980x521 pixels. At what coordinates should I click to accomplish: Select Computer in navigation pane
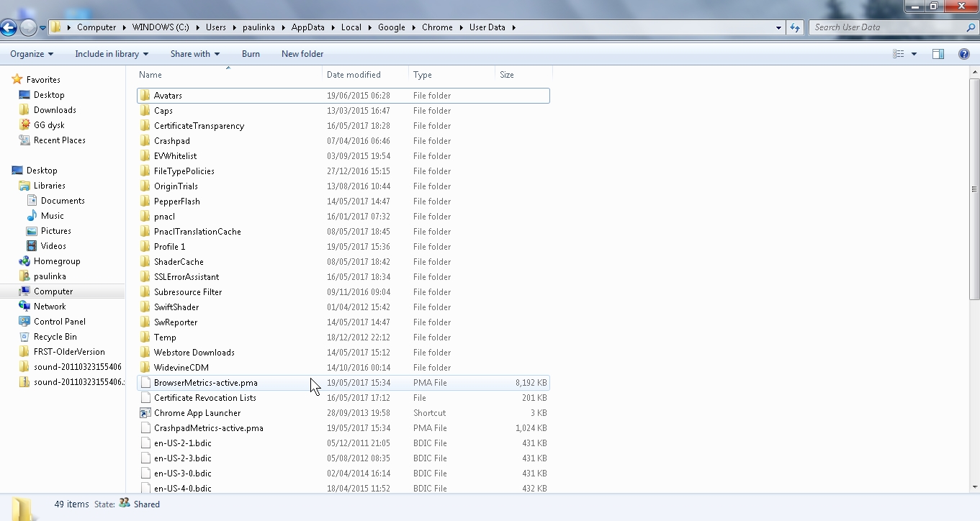pyautogui.click(x=53, y=291)
